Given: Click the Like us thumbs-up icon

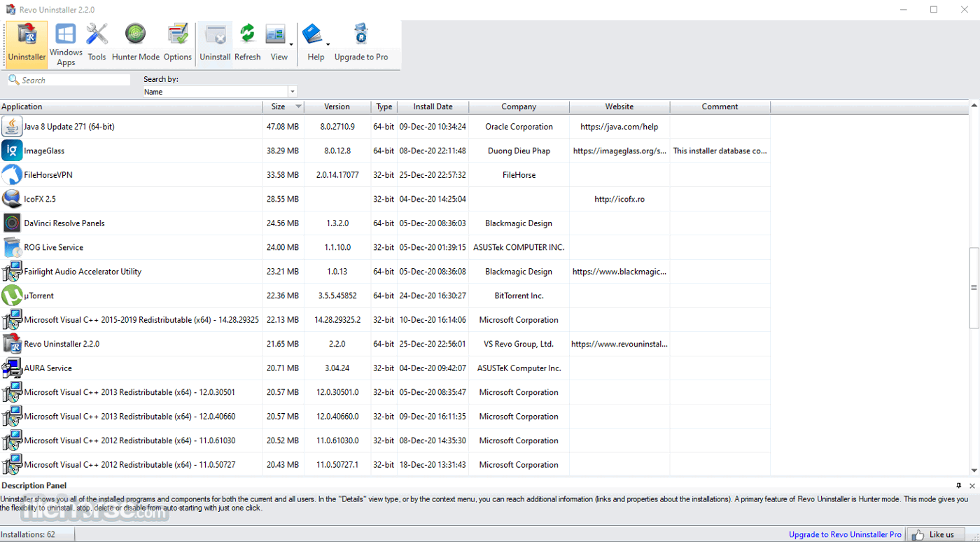Looking at the screenshot, I should point(918,534).
